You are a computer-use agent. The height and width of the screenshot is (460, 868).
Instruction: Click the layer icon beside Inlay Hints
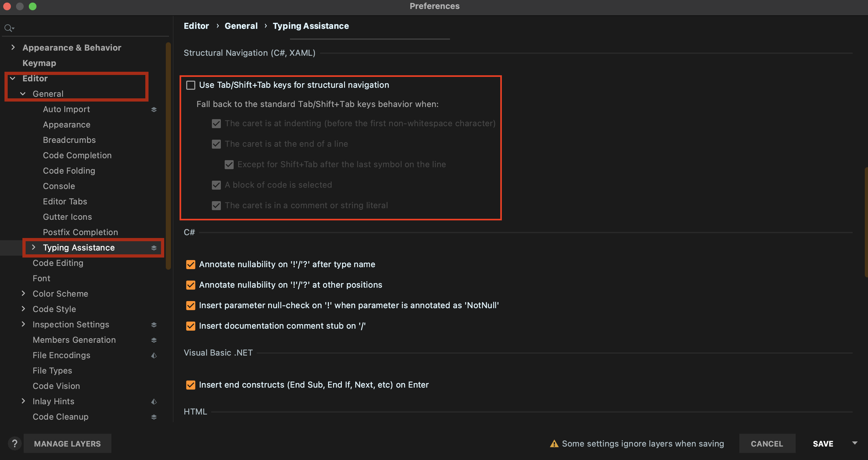(x=154, y=401)
